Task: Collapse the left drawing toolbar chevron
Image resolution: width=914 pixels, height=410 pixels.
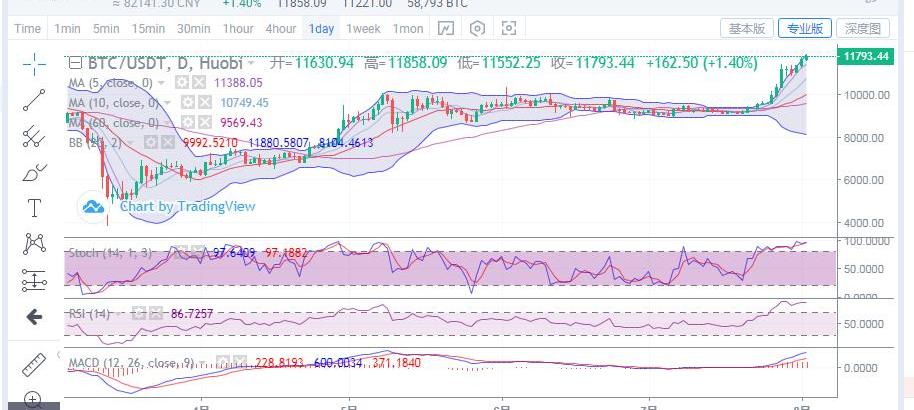Action: 58,355
